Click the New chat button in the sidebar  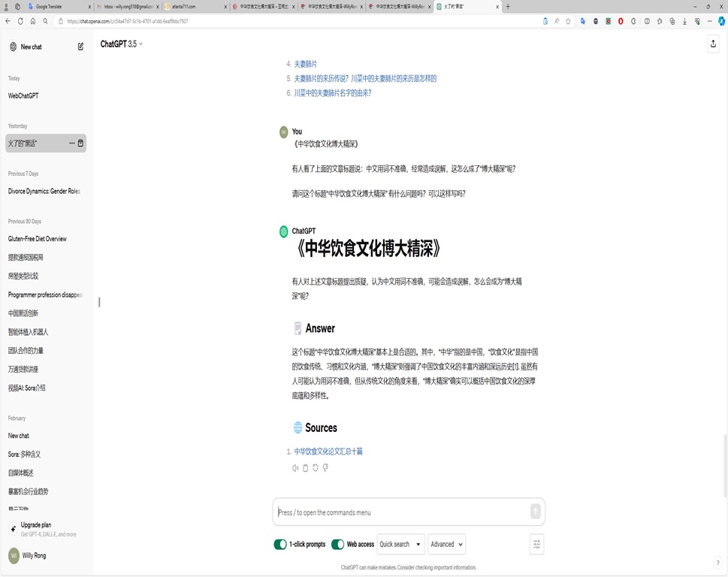(x=46, y=47)
